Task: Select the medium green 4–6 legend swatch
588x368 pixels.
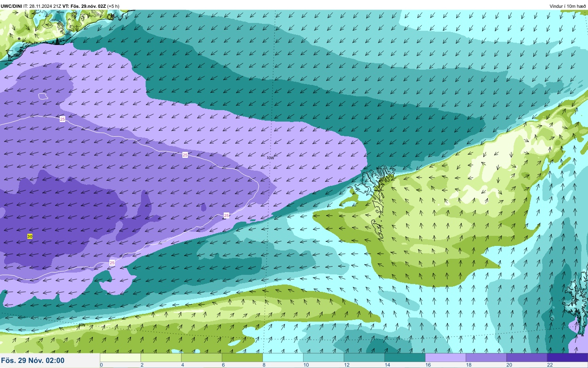Action: 202,357
